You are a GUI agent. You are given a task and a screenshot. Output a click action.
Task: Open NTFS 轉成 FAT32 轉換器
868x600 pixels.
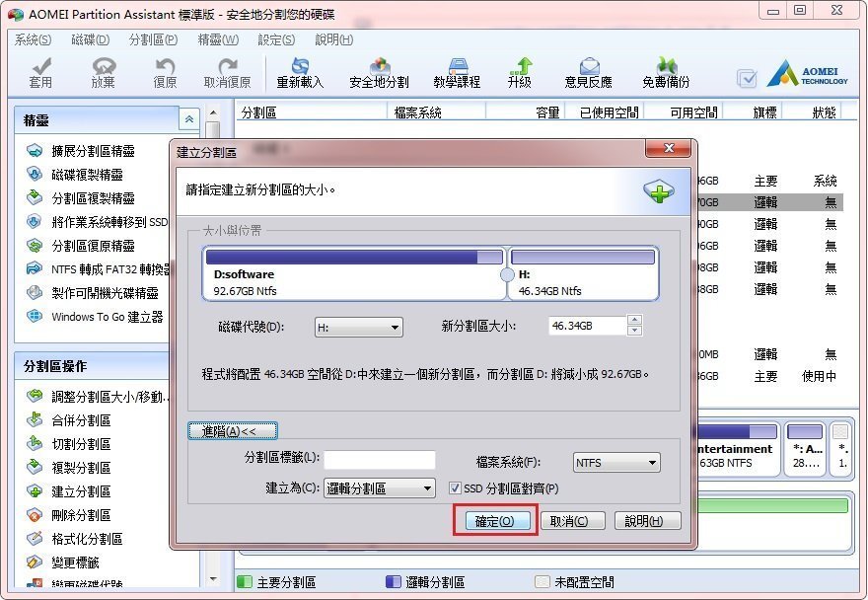pos(98,269)
